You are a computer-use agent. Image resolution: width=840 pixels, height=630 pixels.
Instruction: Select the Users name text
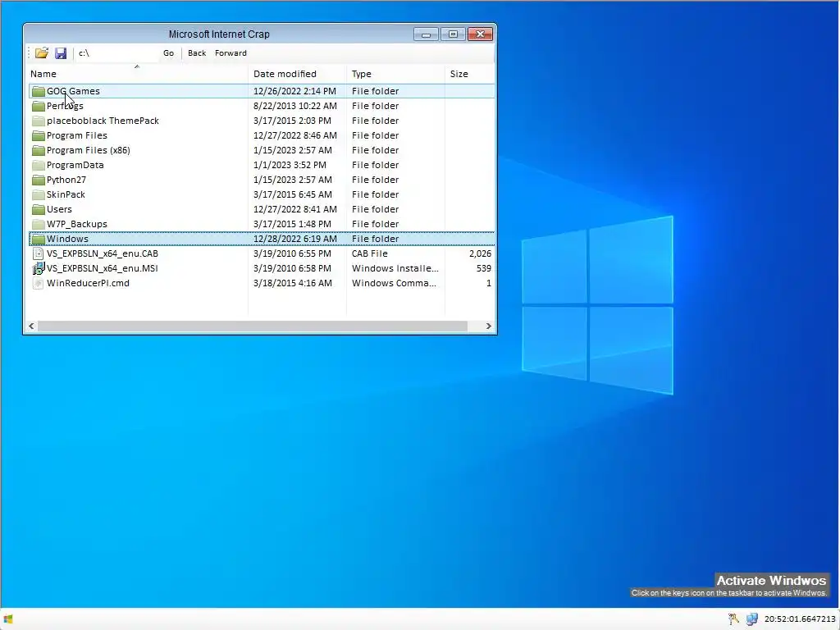[59, 209]
